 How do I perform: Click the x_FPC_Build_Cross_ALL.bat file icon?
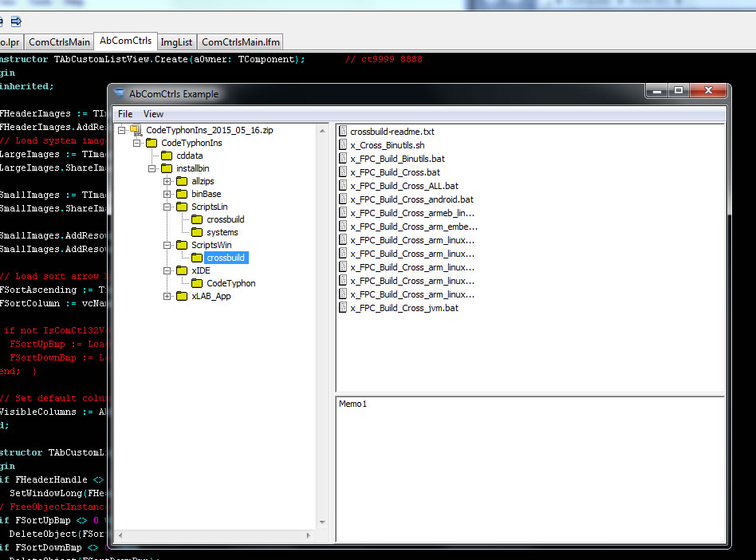343,185
